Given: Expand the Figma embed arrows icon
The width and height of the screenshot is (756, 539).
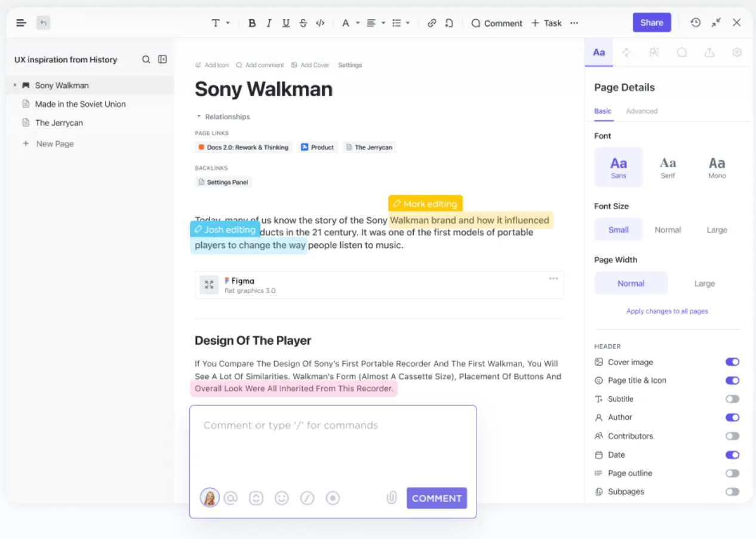Looking at the screenshot, I should (209, 285).
